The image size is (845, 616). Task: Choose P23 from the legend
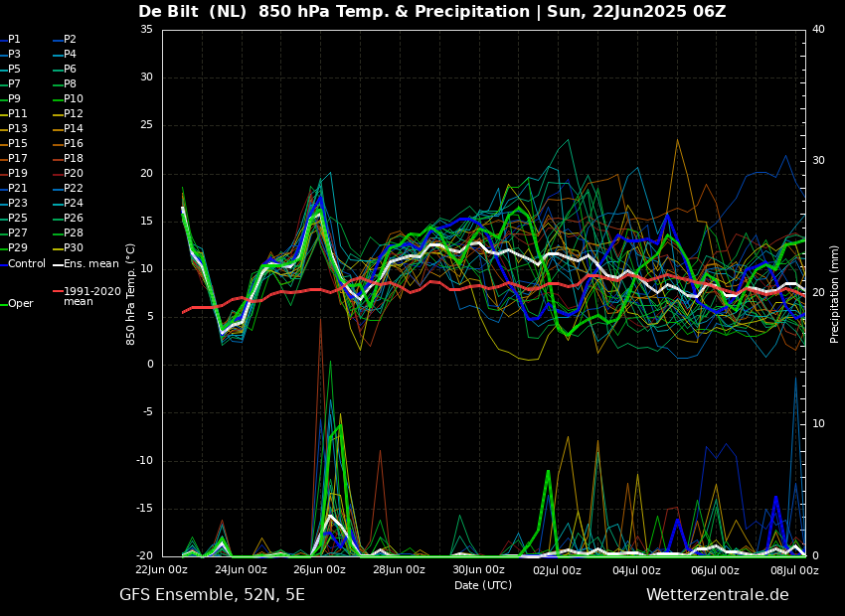click(x=14, y=203)
